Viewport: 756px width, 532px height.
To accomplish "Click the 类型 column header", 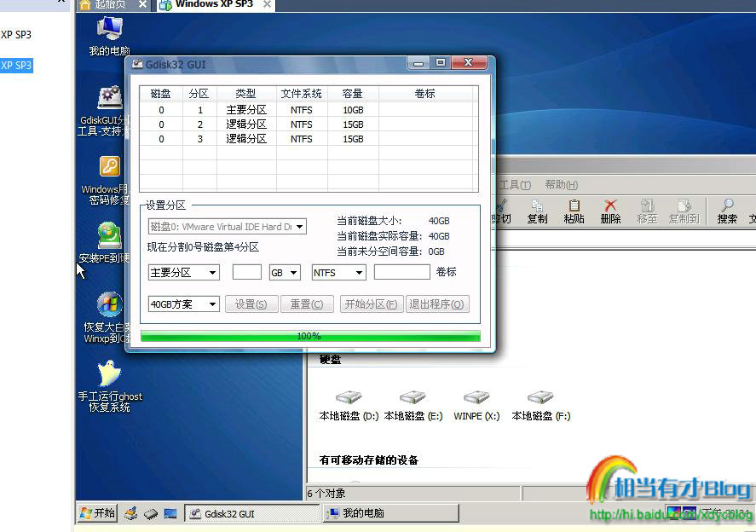I will tap(246, 94).
